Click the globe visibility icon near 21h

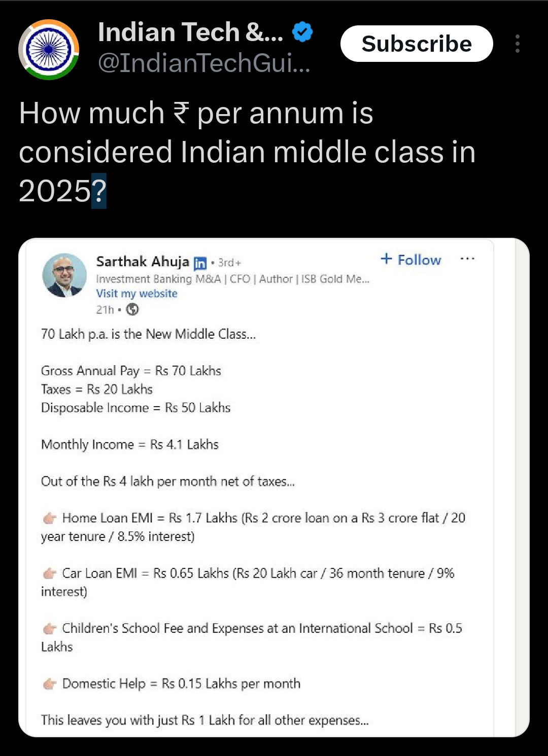tap(132, 309)
